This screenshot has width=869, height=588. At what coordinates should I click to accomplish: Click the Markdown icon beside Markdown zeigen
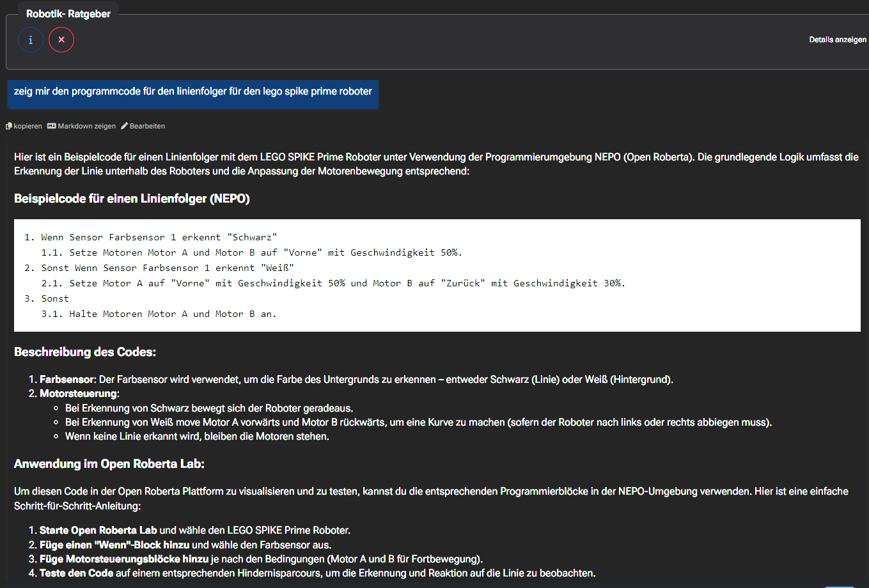click(x=52, y=127)
